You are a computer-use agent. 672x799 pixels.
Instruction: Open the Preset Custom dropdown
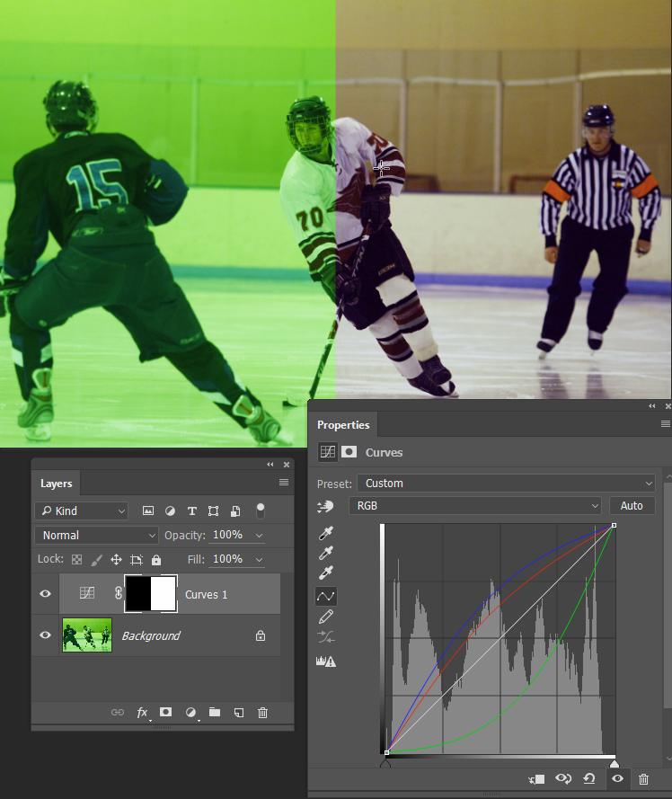[506, 483]
